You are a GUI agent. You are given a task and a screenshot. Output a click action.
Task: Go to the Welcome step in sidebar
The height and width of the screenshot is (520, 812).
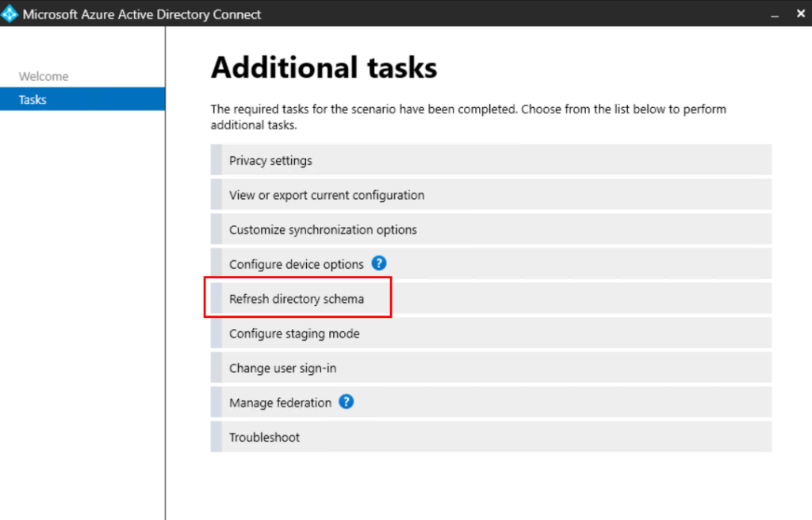[44, 76]
